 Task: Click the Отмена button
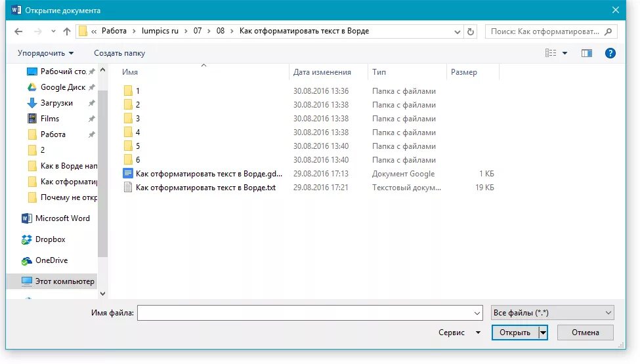point(586,333)
